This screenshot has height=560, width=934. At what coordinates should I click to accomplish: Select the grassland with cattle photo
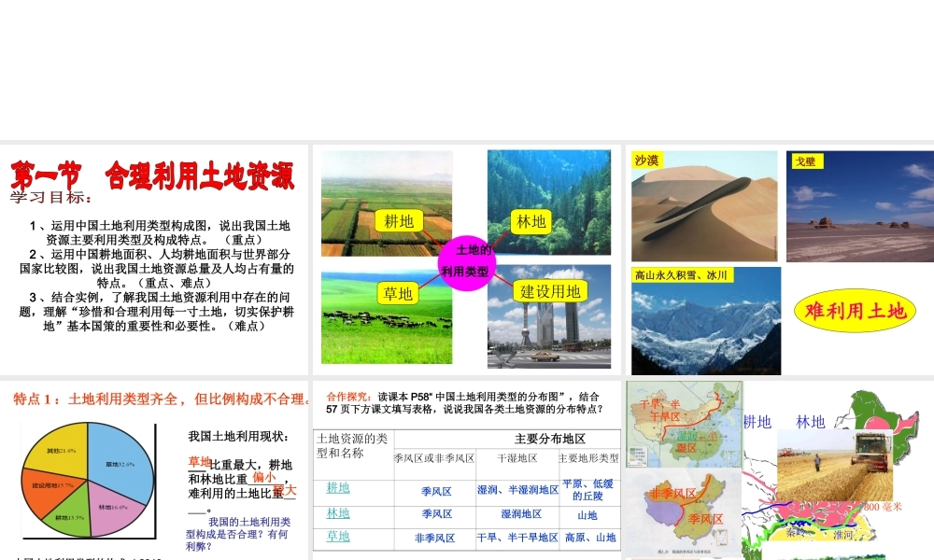(387, 317)
